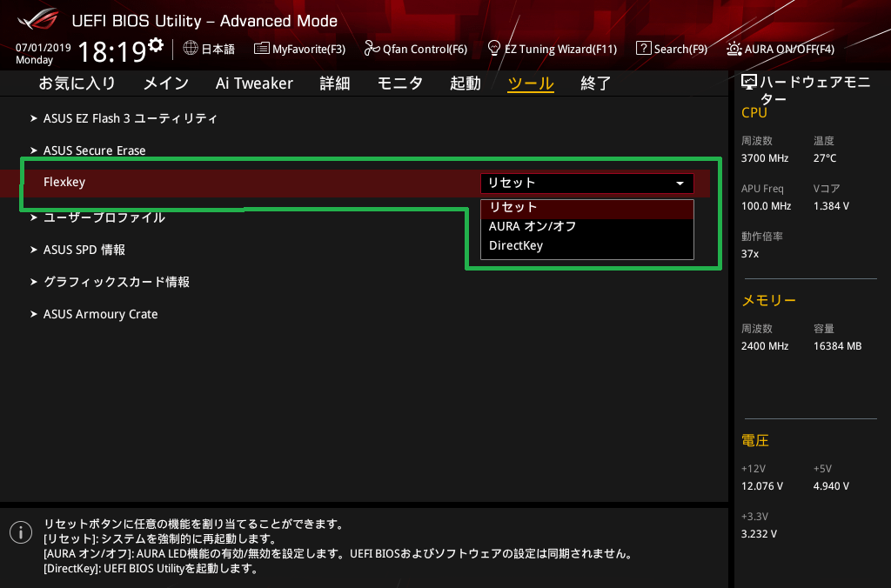The image size is (891, 588).
Task: Click the 3.232 V value
Action: click(x=759, y=534)
